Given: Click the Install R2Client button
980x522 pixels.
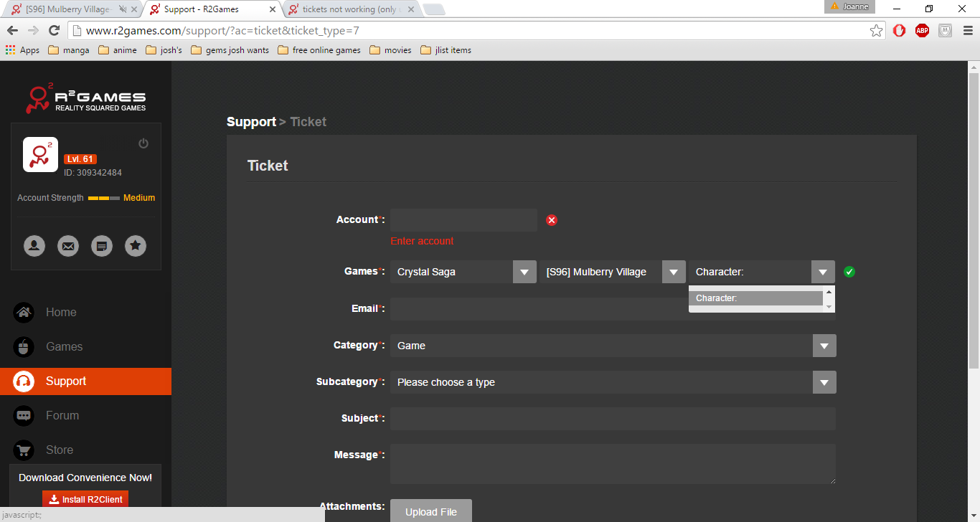Looking at the screenshot, I should (85, 500).
